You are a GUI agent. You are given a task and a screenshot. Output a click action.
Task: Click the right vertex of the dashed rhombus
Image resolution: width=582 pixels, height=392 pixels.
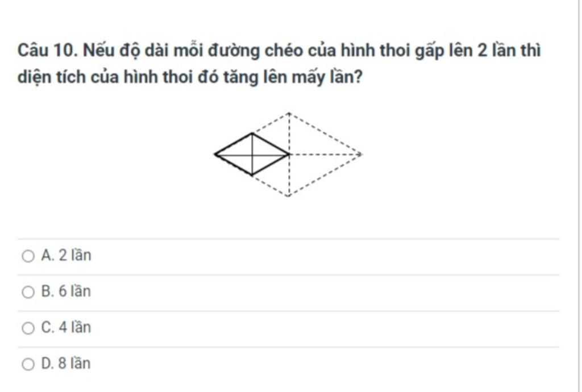click(x=361, y=154)
